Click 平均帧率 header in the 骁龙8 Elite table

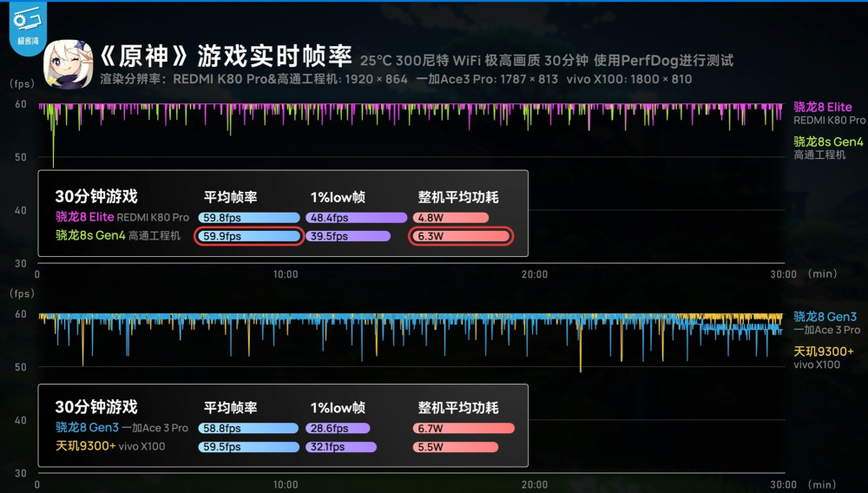[x=230, y=197]
